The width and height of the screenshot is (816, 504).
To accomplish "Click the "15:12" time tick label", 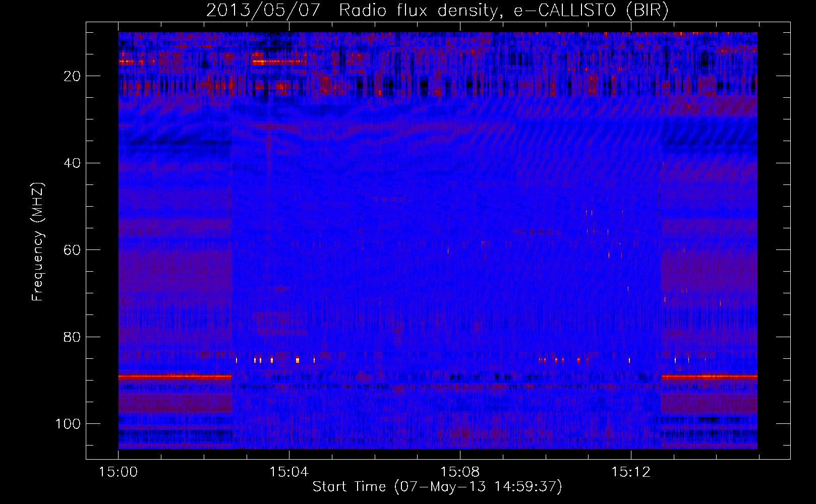I will point(631,472).
